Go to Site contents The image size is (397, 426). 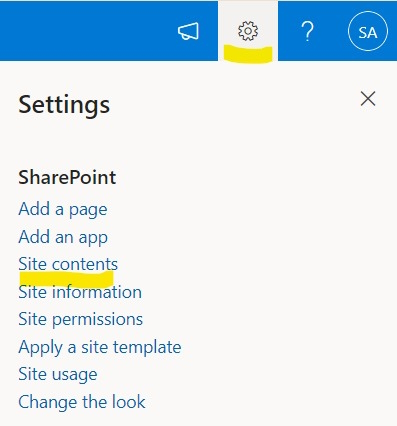(x=68, y=264)
